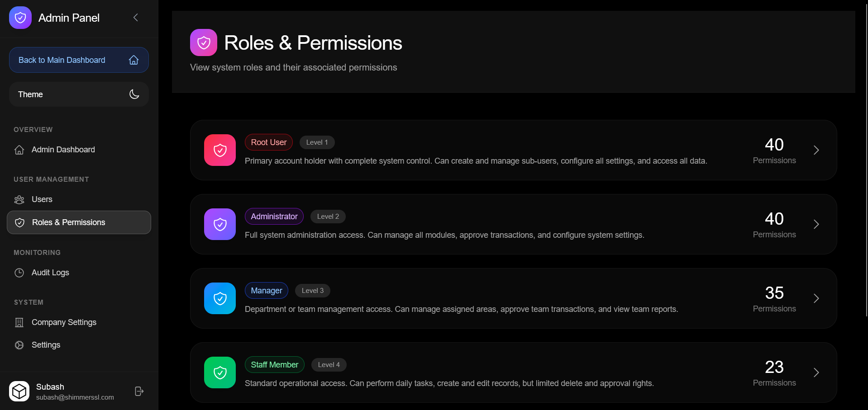Click the logout icon beside Subash
This screenshot has width=868, height=410.
pyautogui.click(x=139, y=391)
